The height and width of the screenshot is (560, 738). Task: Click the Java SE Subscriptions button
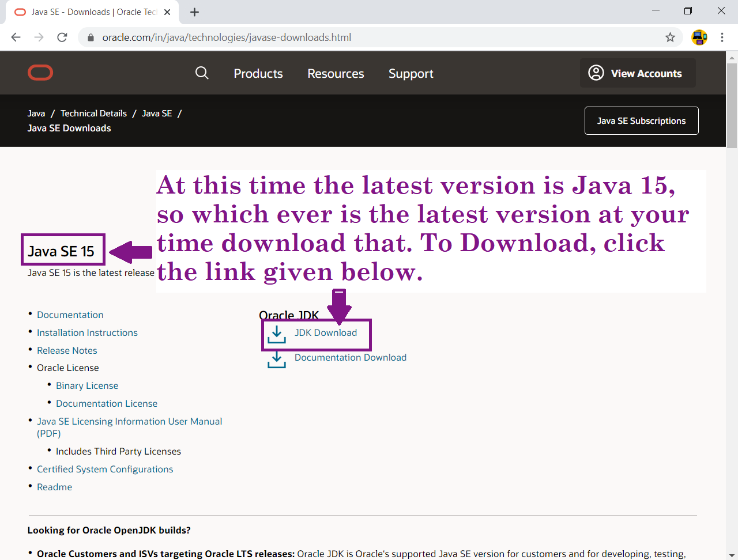(x=641, y=120)
